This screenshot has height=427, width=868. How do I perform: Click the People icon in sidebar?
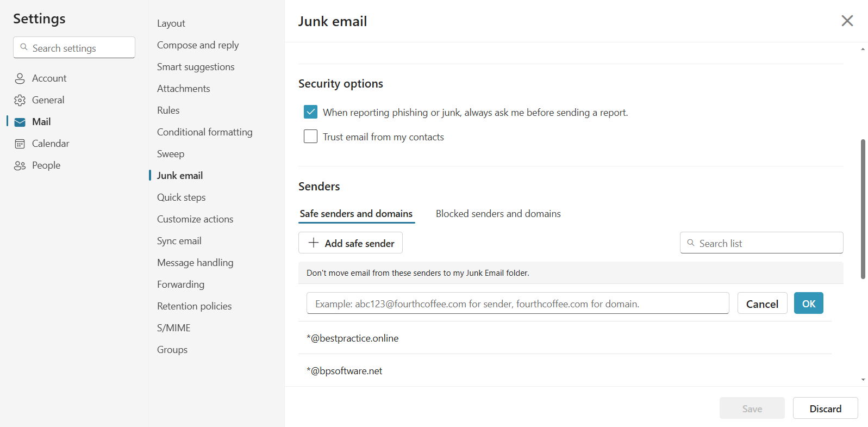[20, 165]
